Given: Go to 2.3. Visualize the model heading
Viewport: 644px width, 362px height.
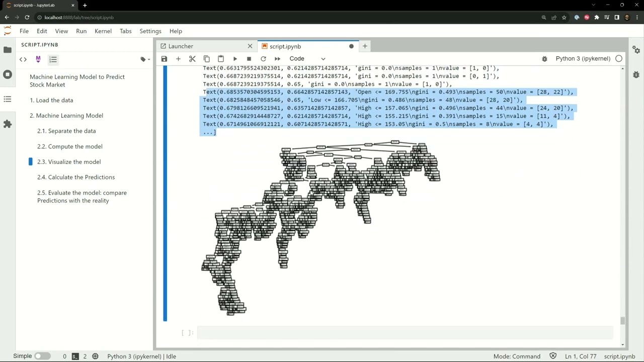Looking at the screenshot, I should point(69,162).
